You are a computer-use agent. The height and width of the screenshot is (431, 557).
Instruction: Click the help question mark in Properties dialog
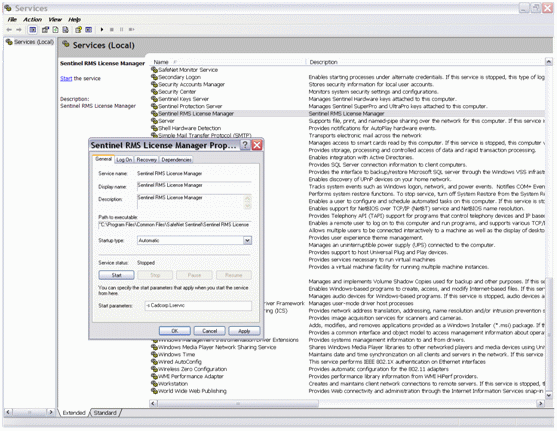[x=245, y=145]
